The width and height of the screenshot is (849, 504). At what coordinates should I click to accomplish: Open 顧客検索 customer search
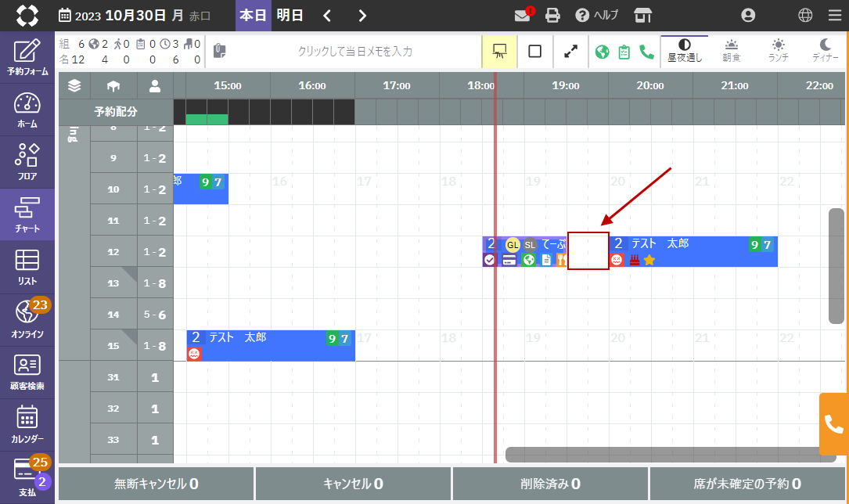click(x=27, y=372)
